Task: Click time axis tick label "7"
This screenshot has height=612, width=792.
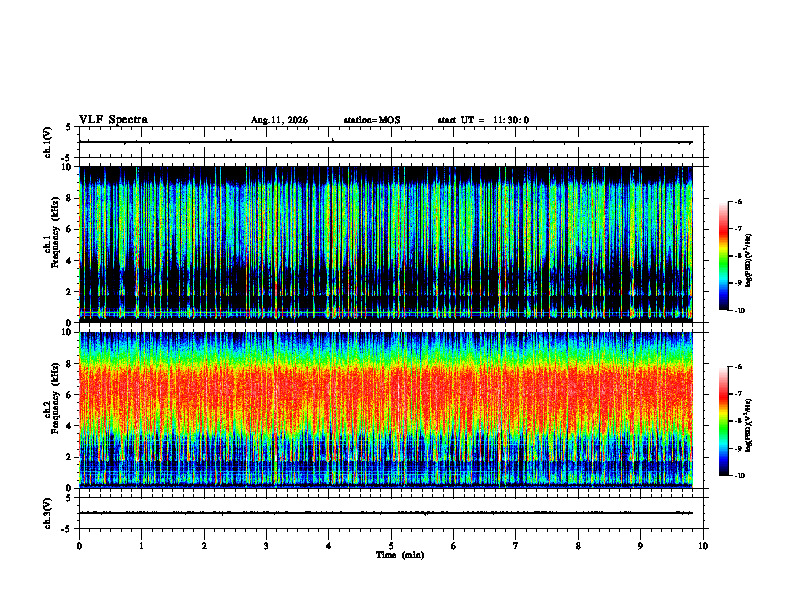Action: click(x=516, y=546)
